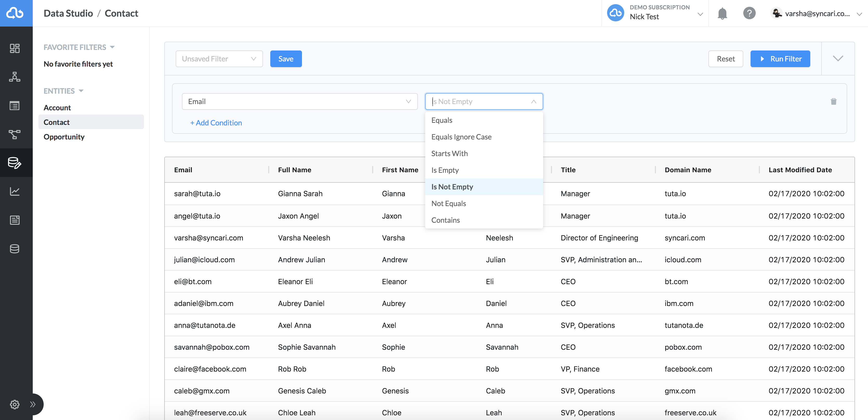Expand the sidebar with double-chevron icon
This screenshot has height=420, width=868.
[x=33, y=404]
